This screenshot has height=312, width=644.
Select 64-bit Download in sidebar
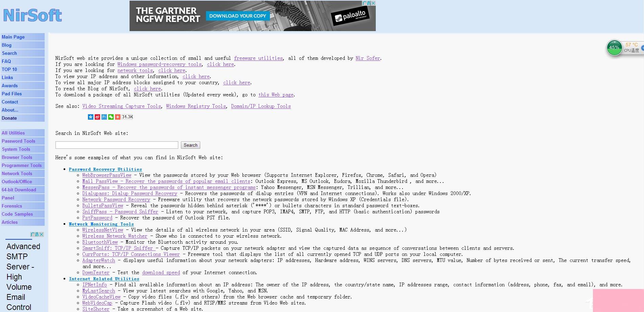(23, 190)
